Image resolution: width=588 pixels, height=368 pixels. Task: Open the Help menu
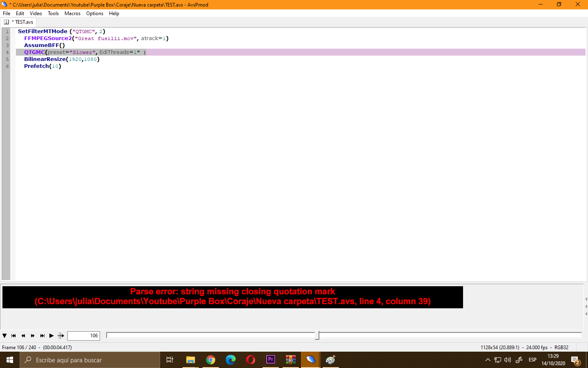pyautogui.click(x=114, y=13)
